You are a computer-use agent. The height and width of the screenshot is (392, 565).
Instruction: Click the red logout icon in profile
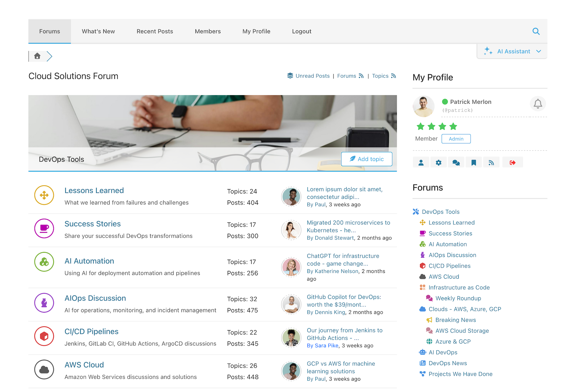512,163
